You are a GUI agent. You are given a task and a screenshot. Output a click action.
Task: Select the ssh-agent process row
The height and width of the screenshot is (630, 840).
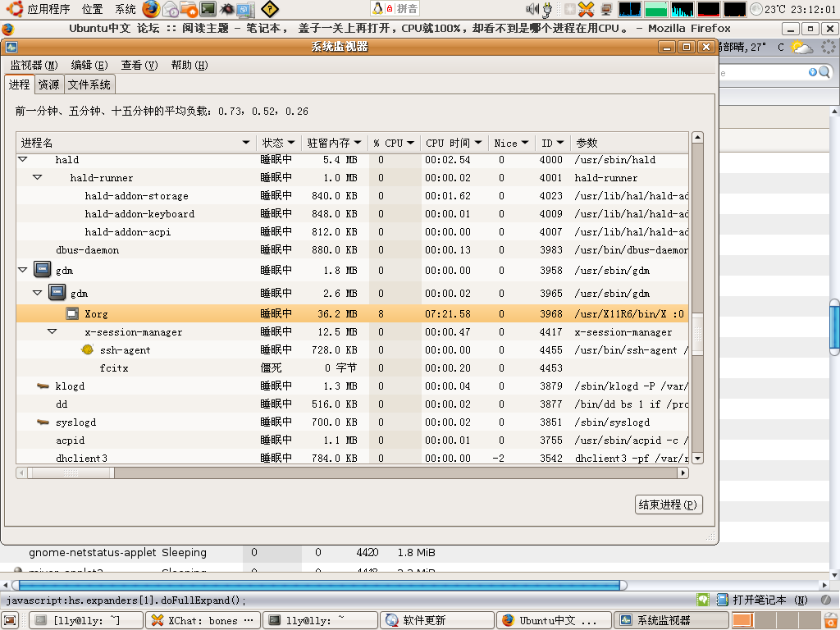pyautogui.click(x=352, y=349)
